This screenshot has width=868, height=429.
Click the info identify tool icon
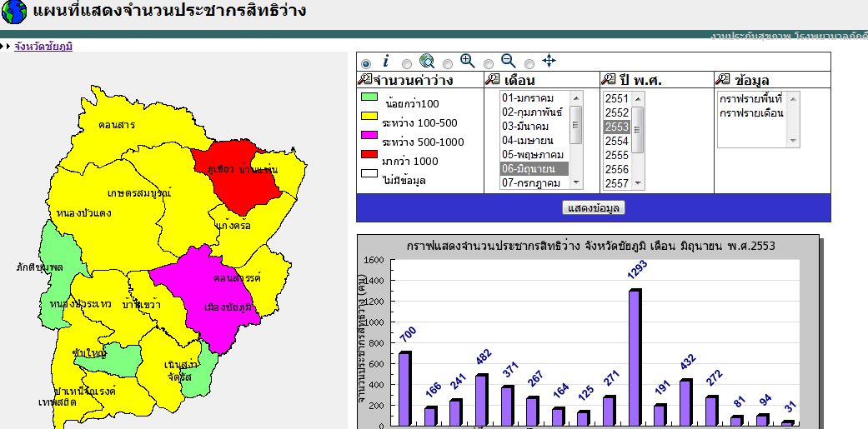point(386,62)
